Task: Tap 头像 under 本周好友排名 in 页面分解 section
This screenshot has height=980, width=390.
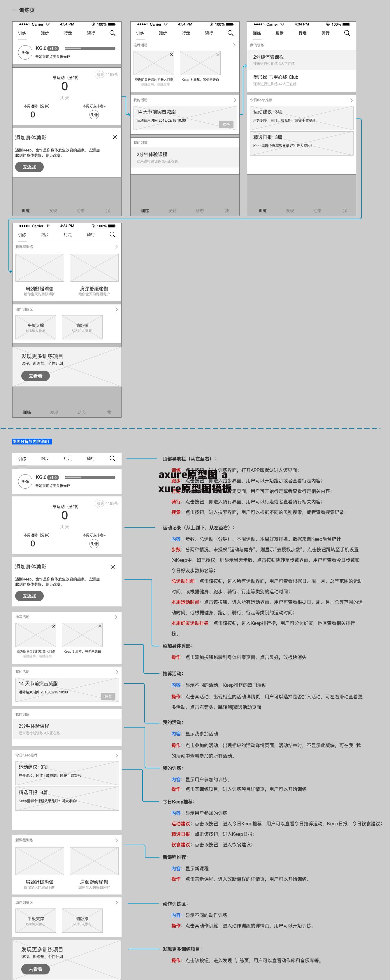Action: point(94,544)
